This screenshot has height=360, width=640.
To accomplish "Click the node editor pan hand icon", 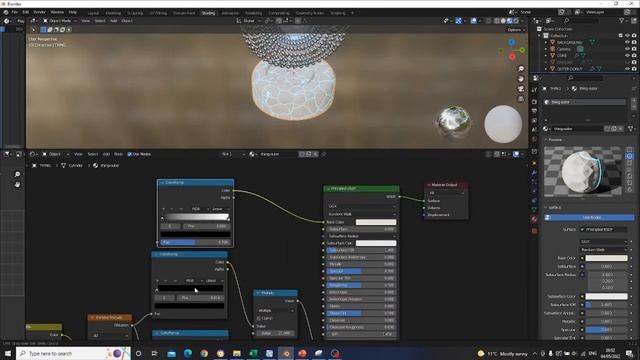I will (17, 184).
